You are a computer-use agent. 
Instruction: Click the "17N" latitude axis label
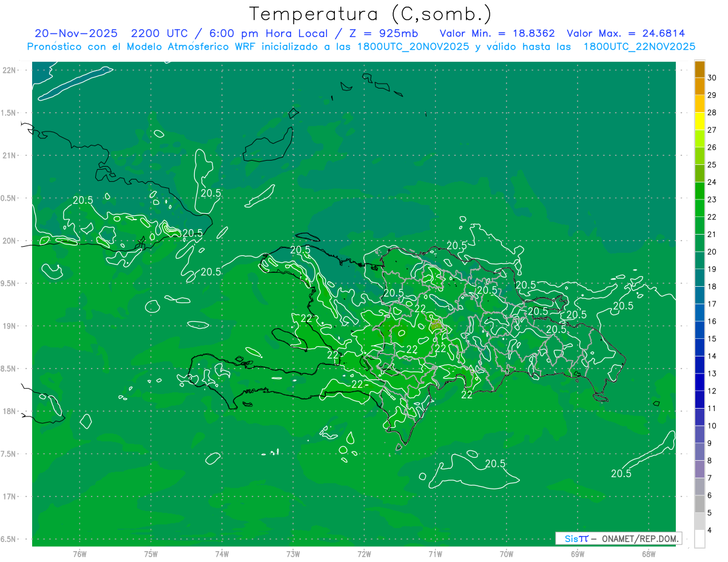click(8, 497)
